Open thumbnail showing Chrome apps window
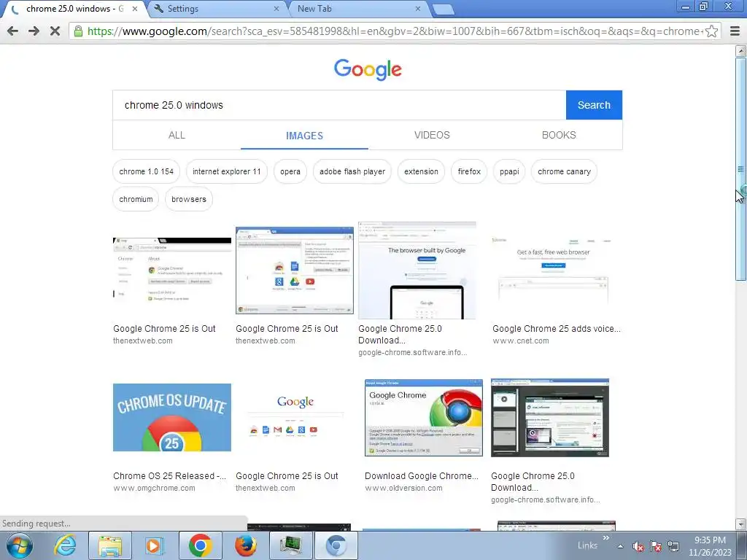This screenshot has height=560, width=747. [295, 270]
